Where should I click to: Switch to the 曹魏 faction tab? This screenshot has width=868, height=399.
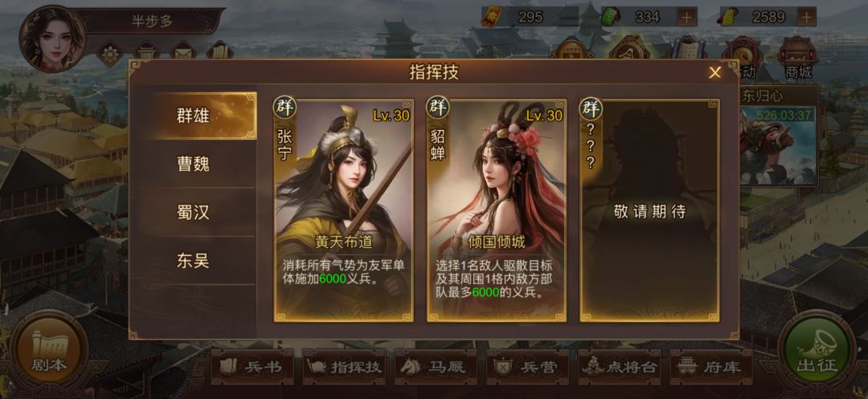(x=193, y=164)
